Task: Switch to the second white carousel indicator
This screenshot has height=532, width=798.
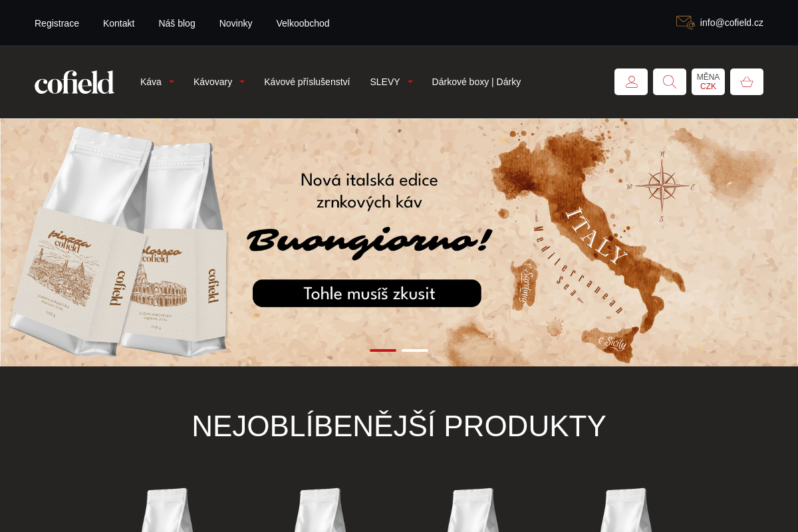Action: coord(415,350)
